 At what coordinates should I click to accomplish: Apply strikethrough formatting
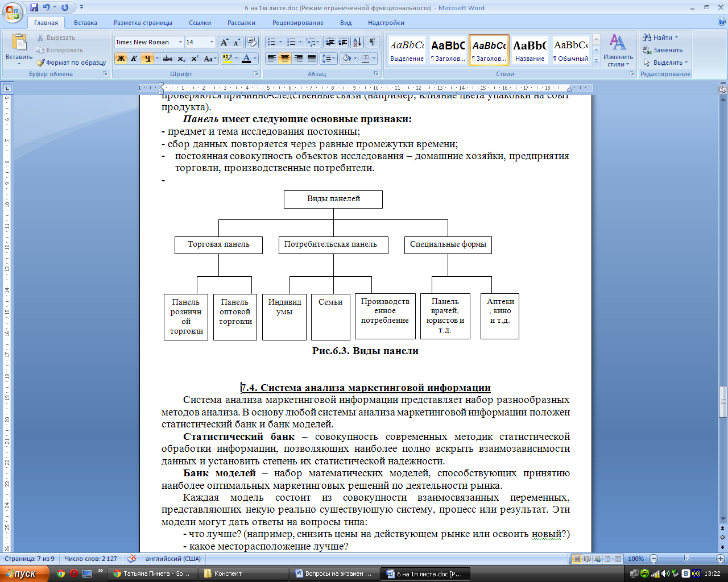(x=168, y=59)
